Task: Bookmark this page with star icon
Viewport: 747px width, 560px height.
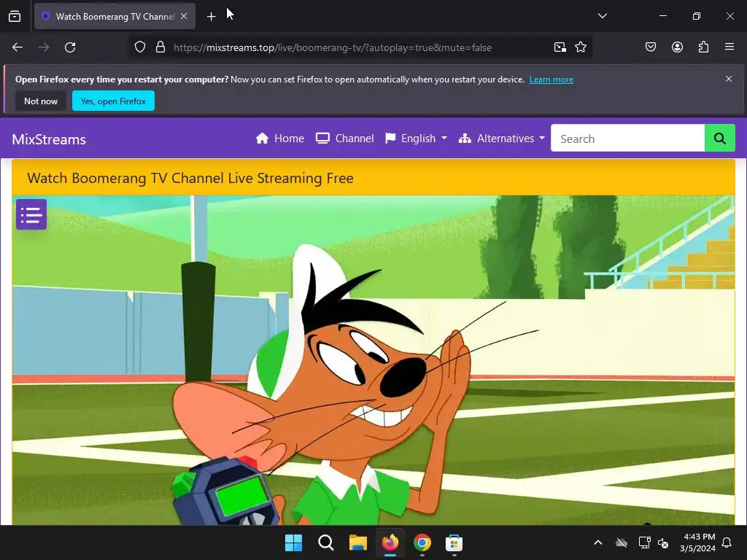Action: pyautogui.click(x=580, y=47)
